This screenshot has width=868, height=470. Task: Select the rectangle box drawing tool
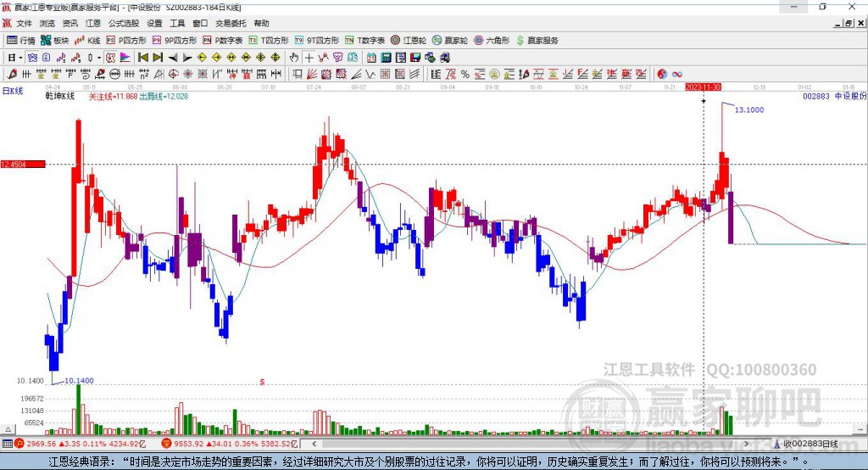298,74
